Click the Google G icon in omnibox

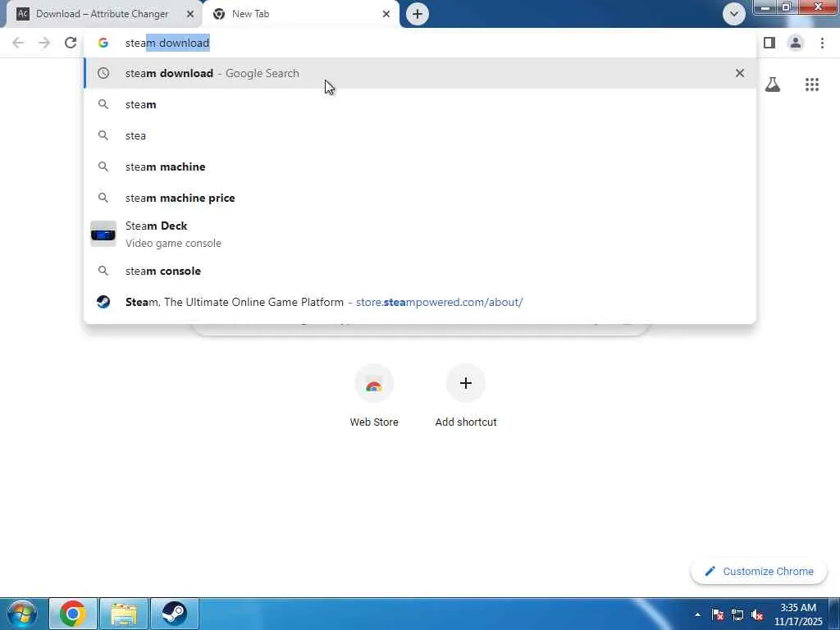(103, 43)
